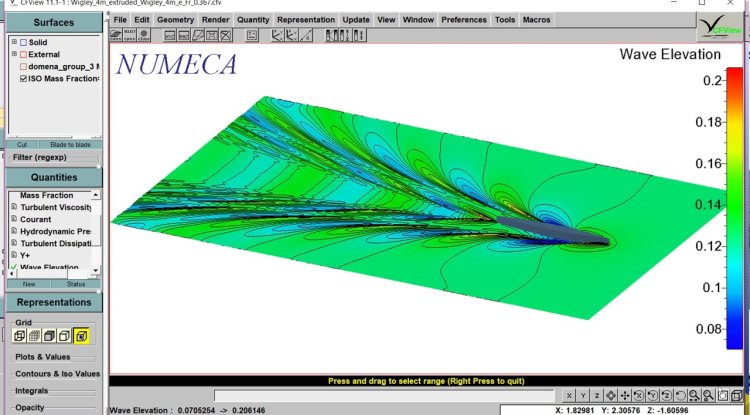This screenshot has width=750, height=415.
Task: Expand the Plots & Values section
Action: pyautogui.click(x=43, y=357)
